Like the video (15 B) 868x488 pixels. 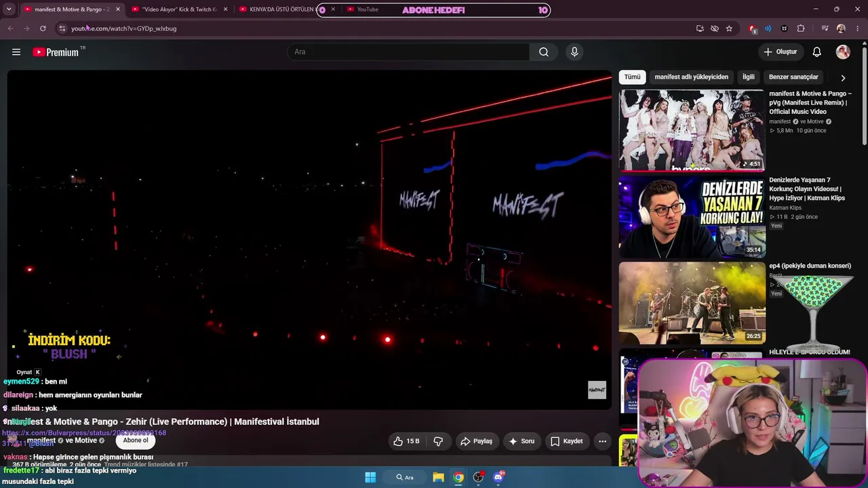click(x=406, y=441)
